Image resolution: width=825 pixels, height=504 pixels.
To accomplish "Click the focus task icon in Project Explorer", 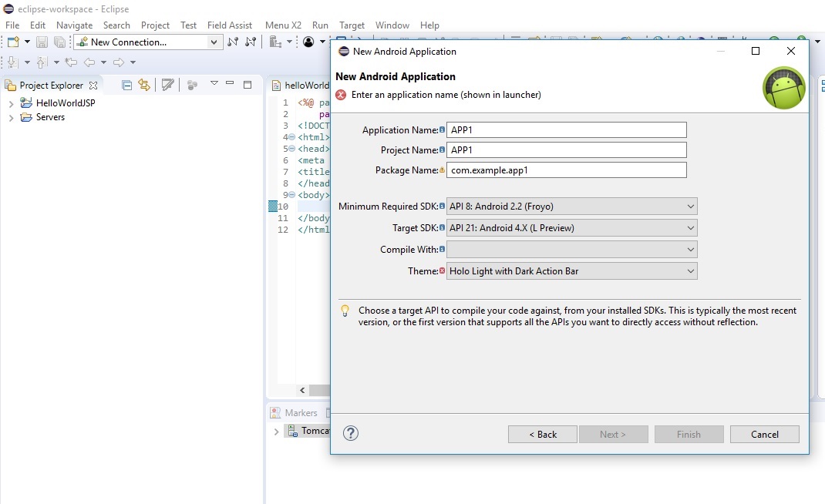I will (193, 86).
